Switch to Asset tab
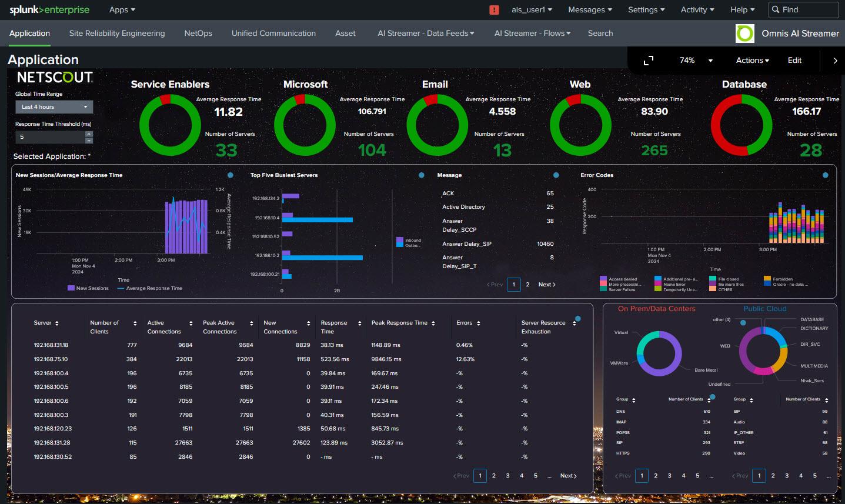The image size is (845, 504). (x=345, y=34)
